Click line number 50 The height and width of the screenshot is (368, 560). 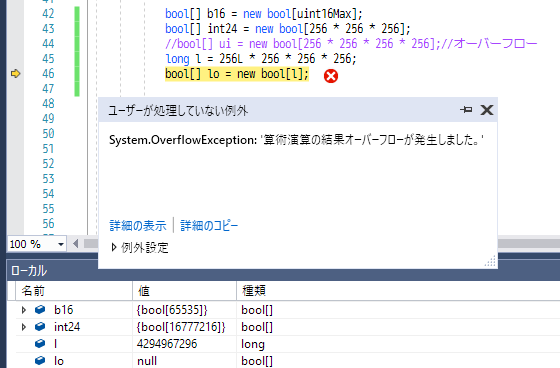48,134
